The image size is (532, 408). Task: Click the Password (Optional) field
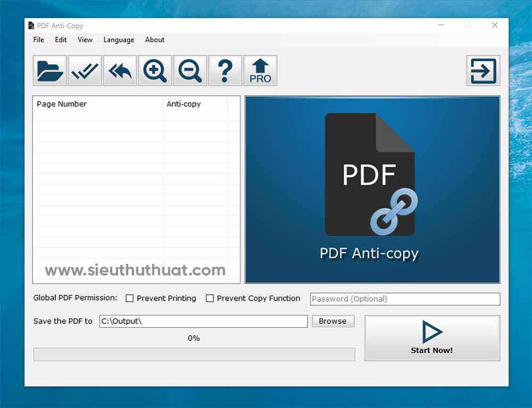pos(405,299)
